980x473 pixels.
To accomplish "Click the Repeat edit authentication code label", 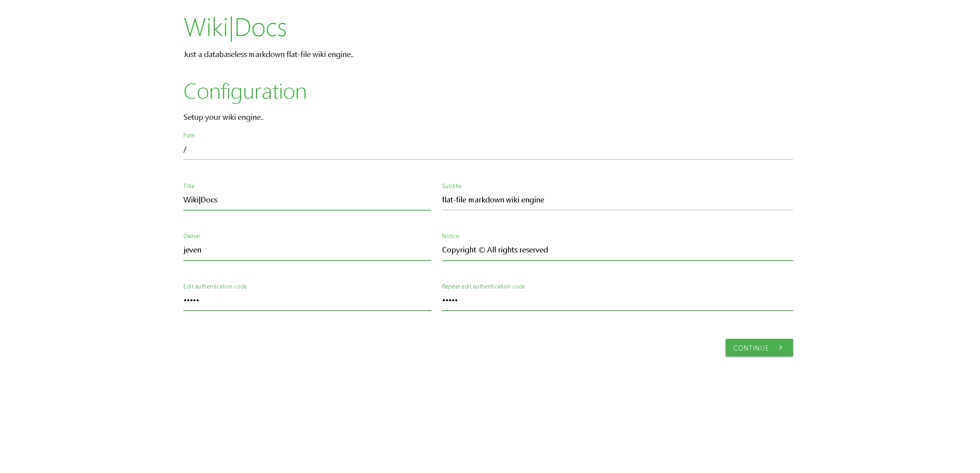I will click(483, 287).
